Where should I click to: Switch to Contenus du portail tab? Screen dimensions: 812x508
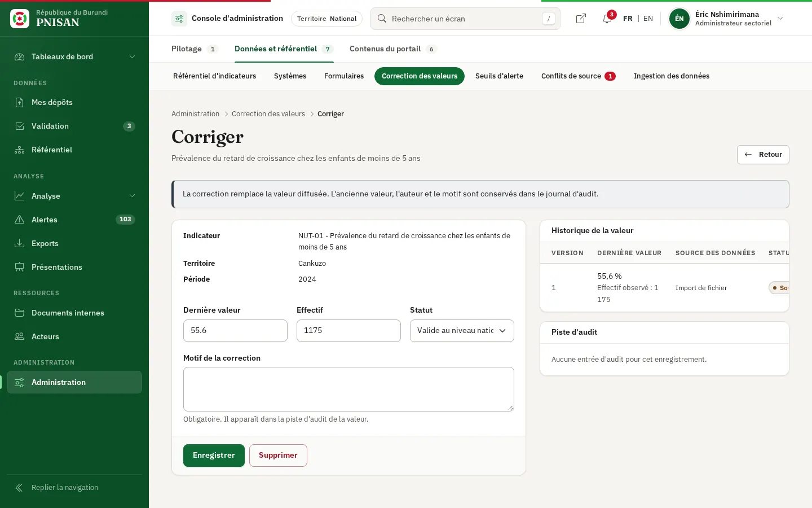coord(393,49)
